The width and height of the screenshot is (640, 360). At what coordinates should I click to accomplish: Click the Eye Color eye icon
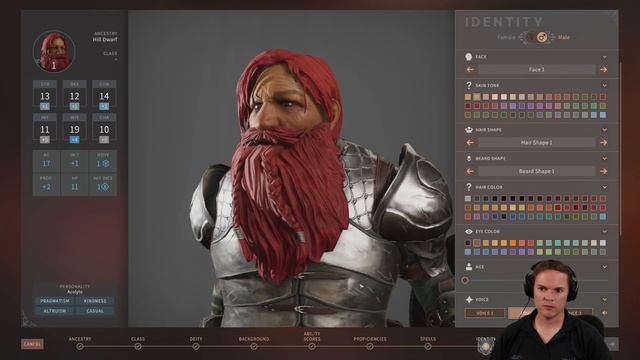pyautogui.click(x=469, y=231)
